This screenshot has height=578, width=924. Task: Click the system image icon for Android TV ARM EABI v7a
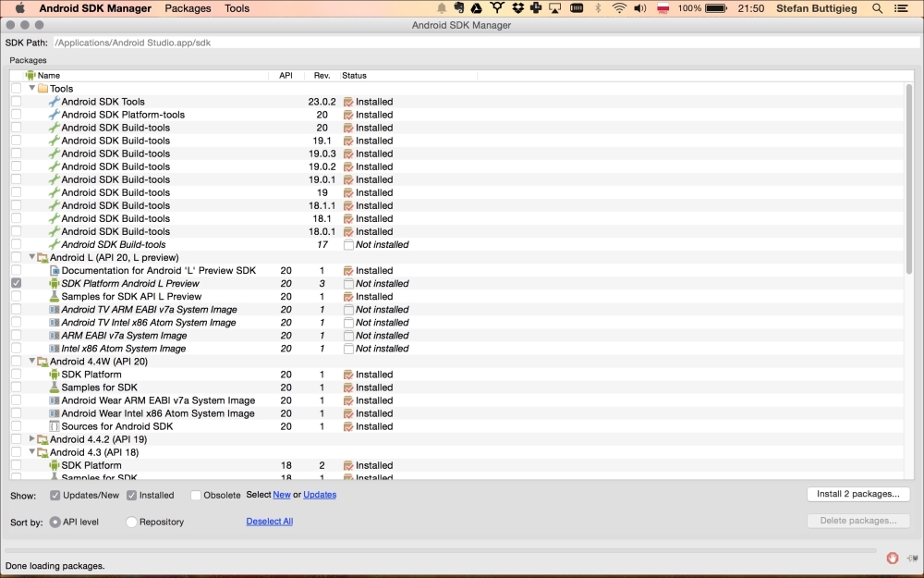[54, 310]
